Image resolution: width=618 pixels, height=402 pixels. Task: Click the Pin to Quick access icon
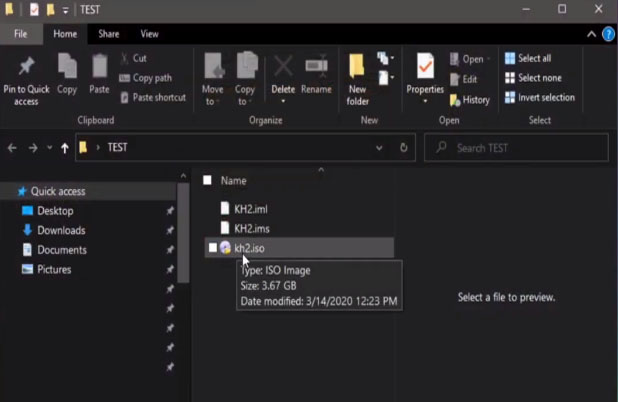coord(26,68)
